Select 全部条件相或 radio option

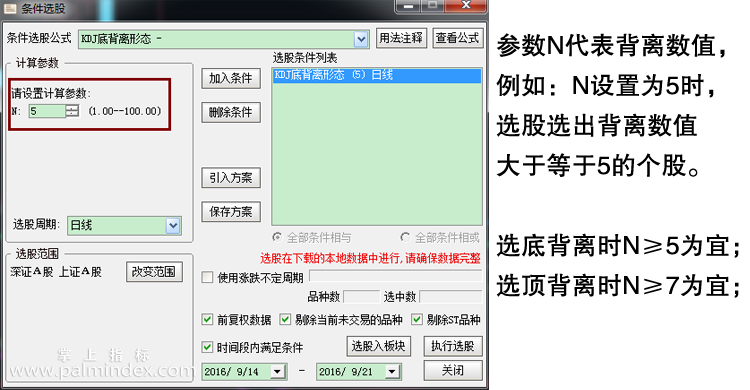[x=405, y=237]
